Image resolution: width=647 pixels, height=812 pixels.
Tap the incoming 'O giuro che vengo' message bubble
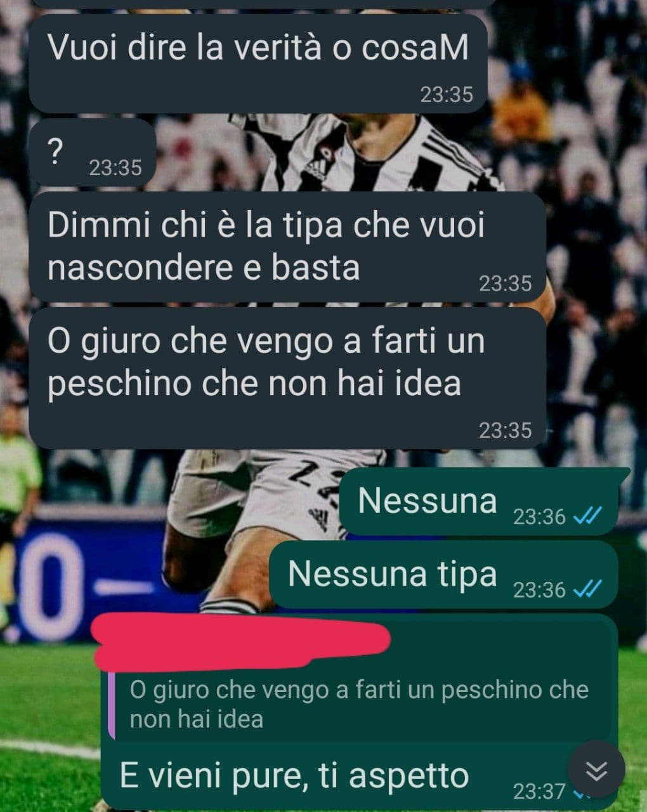(287, 378)
